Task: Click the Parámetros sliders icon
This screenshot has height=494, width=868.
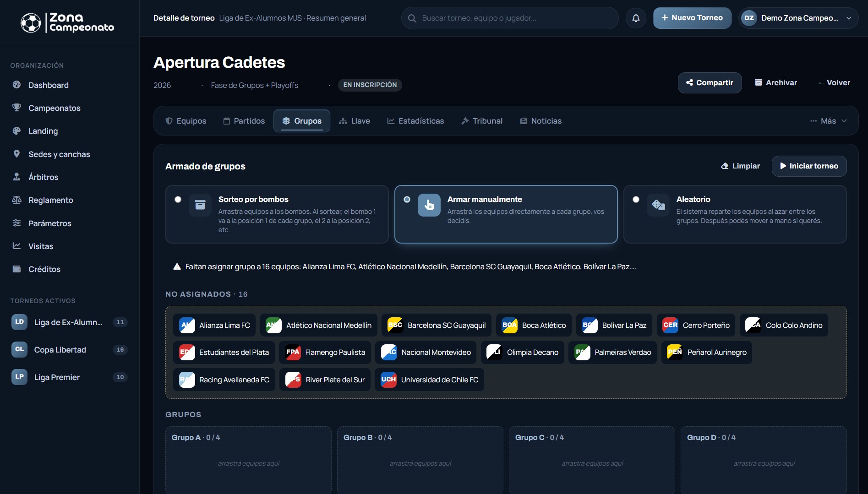Action: pos(17,223)
